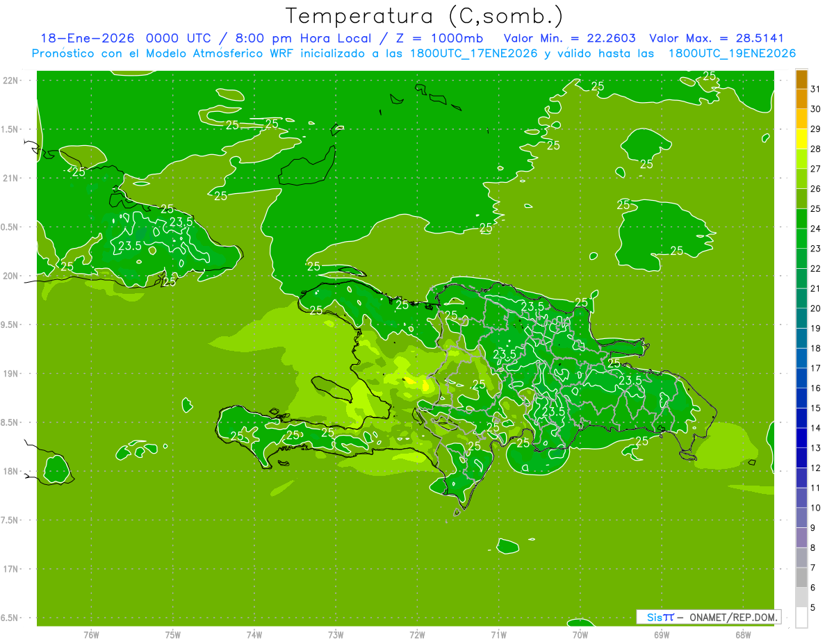The image size is (834, 644).
Task: Click the '22N' latitude axis label
Action: click(x=11, y=81)
